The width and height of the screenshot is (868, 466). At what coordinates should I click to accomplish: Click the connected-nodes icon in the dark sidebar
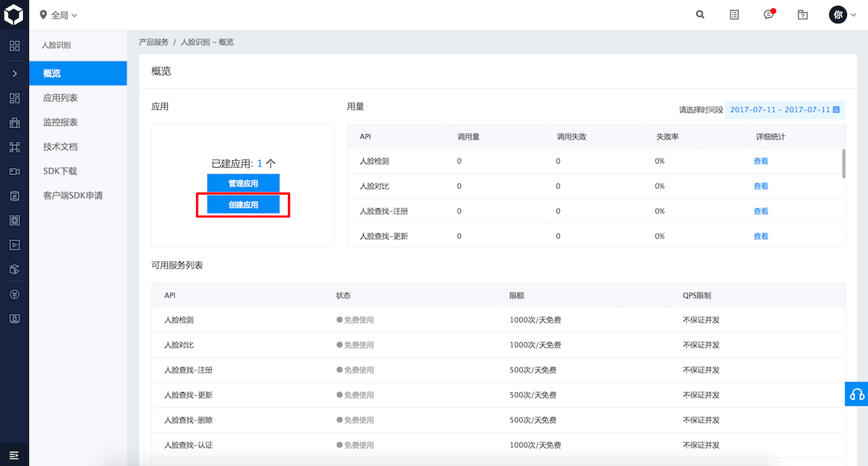14,147
